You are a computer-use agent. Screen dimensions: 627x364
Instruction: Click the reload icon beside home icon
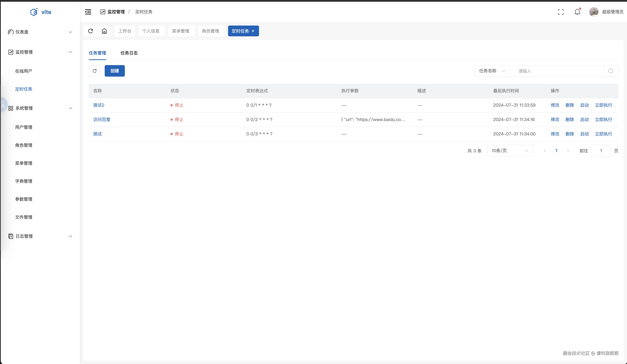pos(91,31)
